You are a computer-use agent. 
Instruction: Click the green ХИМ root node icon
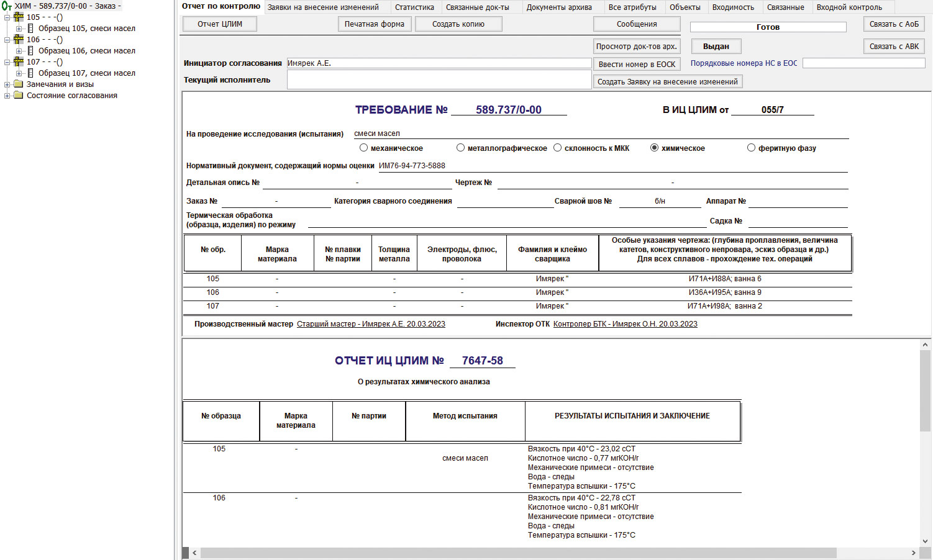(x=7, y=6)
